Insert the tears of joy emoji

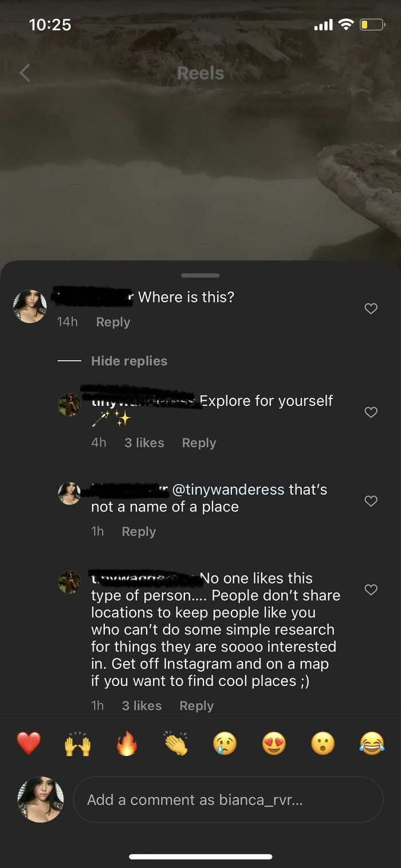coord(372,744)
